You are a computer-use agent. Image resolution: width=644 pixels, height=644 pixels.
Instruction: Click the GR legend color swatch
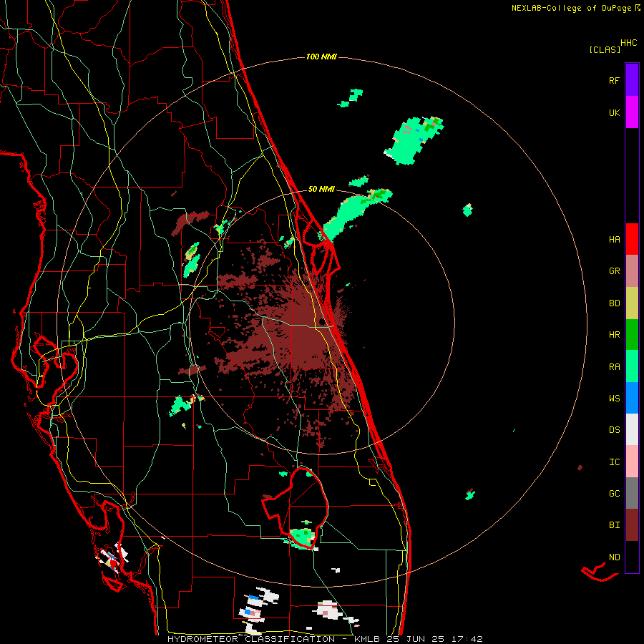632,271
